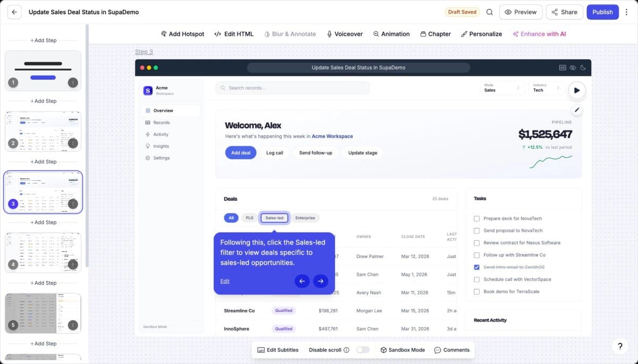Open the help question mark button
The height and width of the screenshot is (364, 638).
point(620,346)
